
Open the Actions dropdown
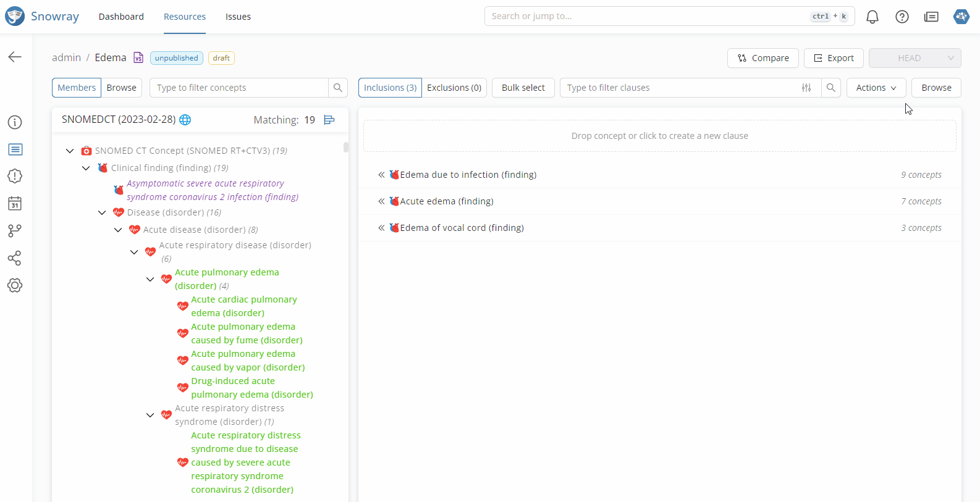click(876, 88)
